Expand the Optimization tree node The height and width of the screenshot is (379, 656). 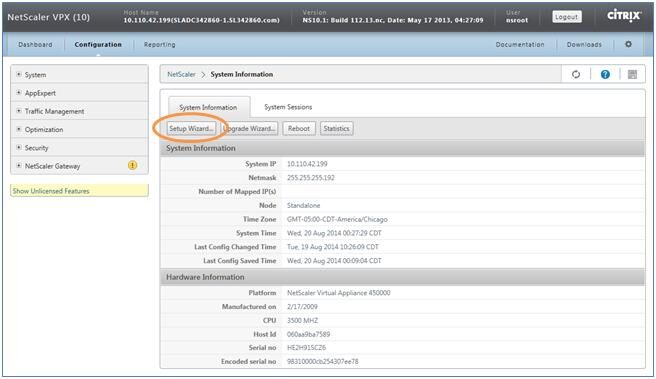(x=18, y=129)
